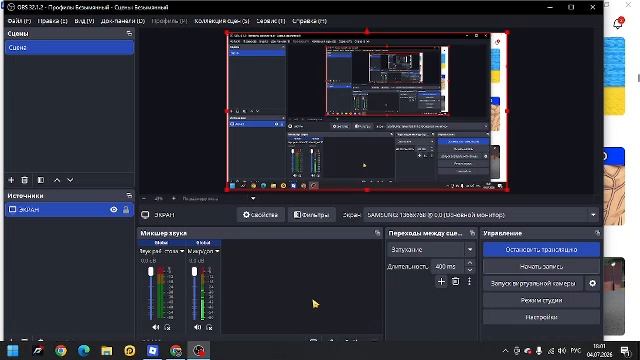
Task: Open File Explorer from taskbar
Action: point(107,351)
